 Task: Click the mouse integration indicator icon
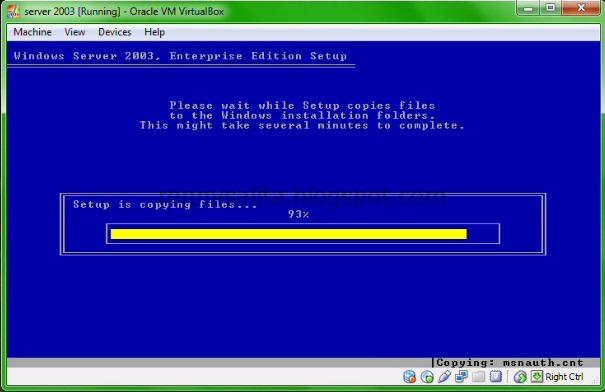coord(520,377)
